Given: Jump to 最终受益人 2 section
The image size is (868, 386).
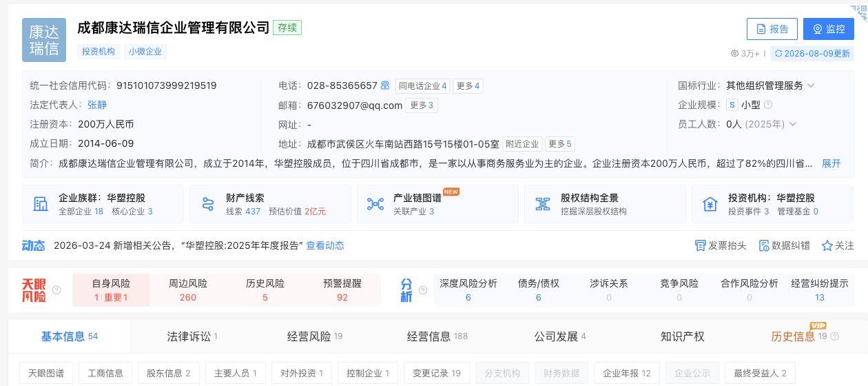Looking at the screenshot, I should [x=761, y=373].
